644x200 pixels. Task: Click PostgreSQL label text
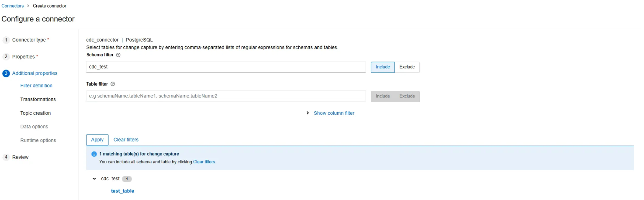[x=139, y=40]
